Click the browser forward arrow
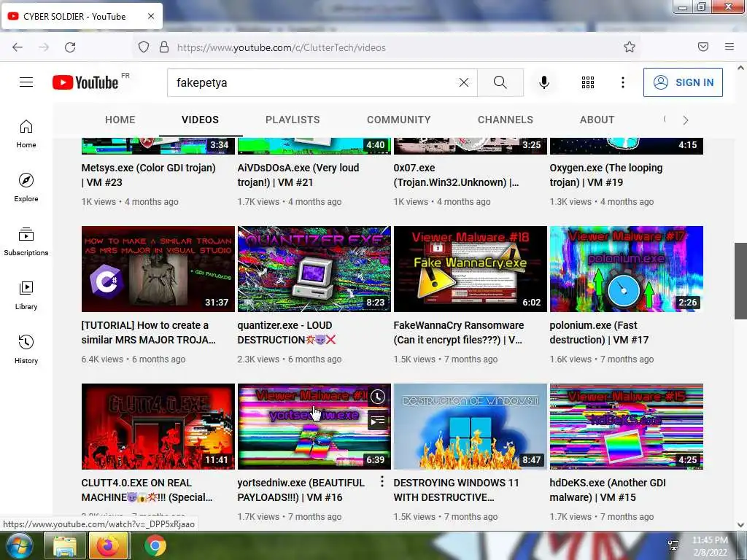Viewport: 747px width, 560px height. tap(44, 47)
